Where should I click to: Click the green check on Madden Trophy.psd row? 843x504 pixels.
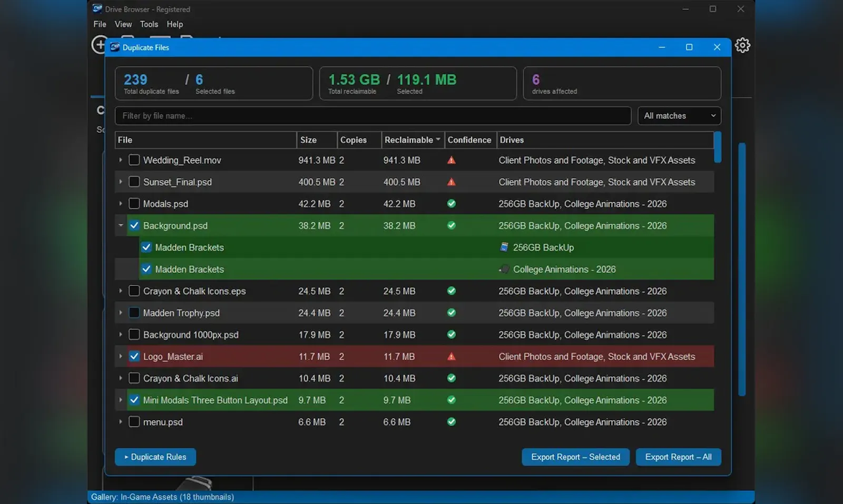(452, 313)
